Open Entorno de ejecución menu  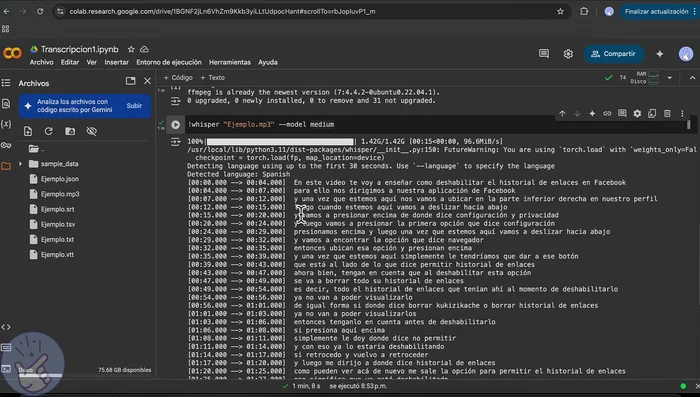[169, 63]
